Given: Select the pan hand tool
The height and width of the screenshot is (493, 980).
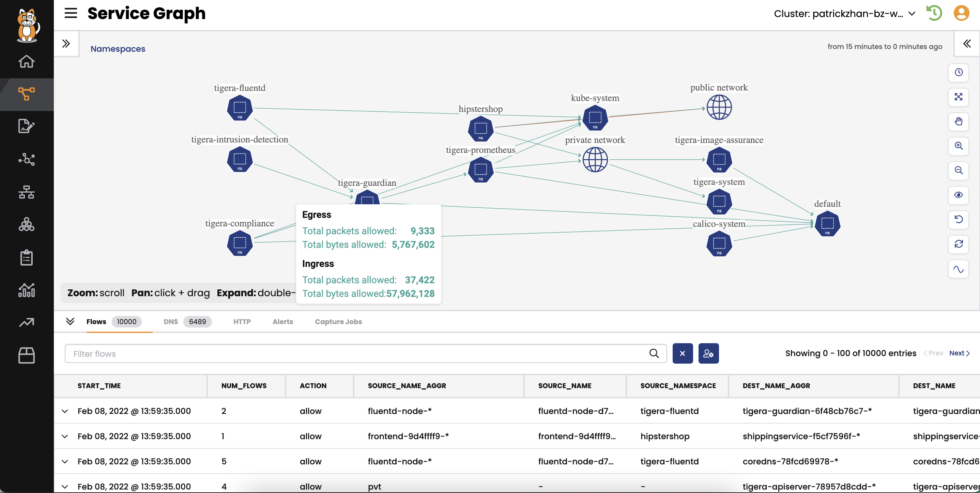Looking at the screenshot, I should click(958, 122).
